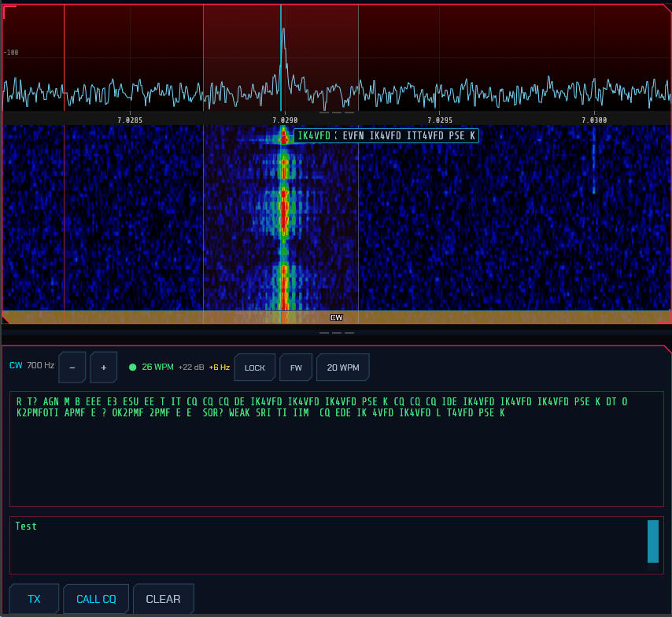This screenshot has height=617, width=672.
Task: Click the blue scrollbar in transmit text box
Action: [x=652, y=541]
